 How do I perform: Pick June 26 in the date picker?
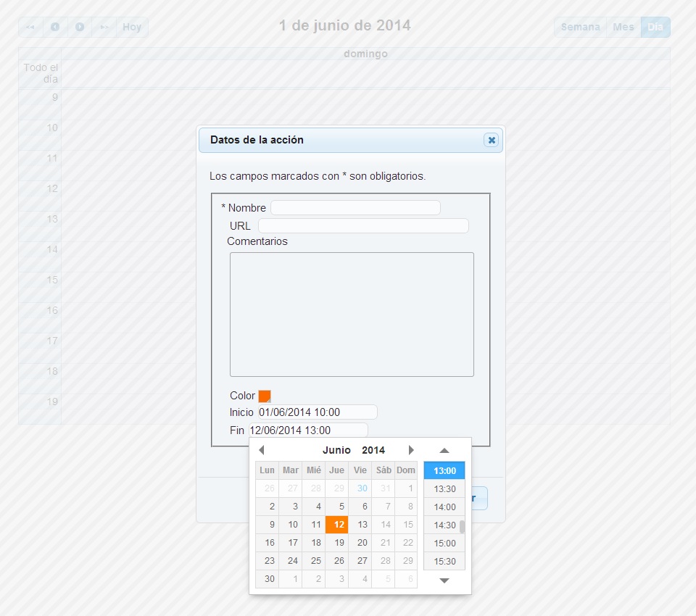coord(337,561)
